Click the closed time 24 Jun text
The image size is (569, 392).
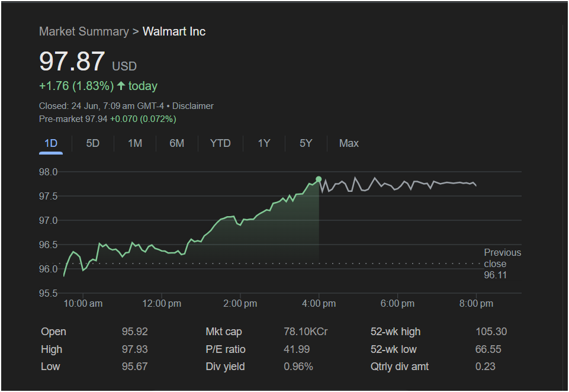(101, 106)
